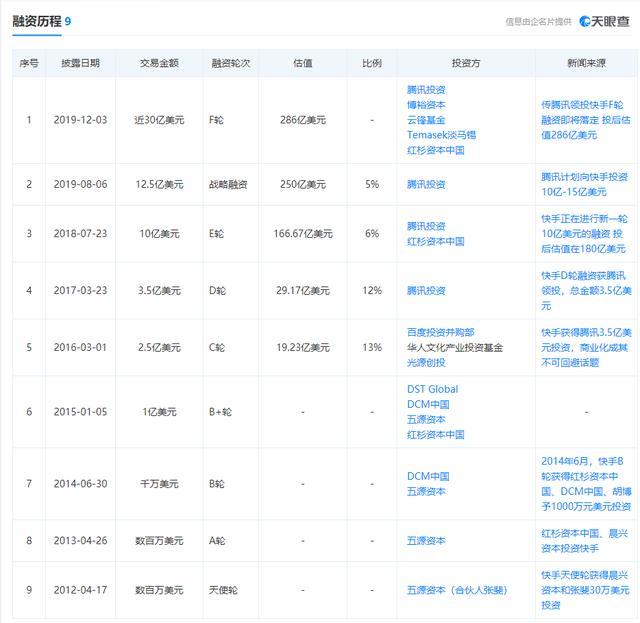The height and width of the screenshot is (623, 640).
Task: Open 云锋基金 investor link
Action: [426, 120]
